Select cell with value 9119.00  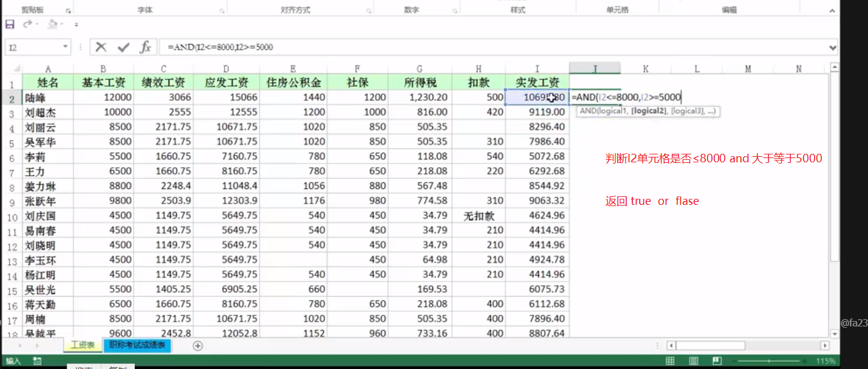coord(537,112)
